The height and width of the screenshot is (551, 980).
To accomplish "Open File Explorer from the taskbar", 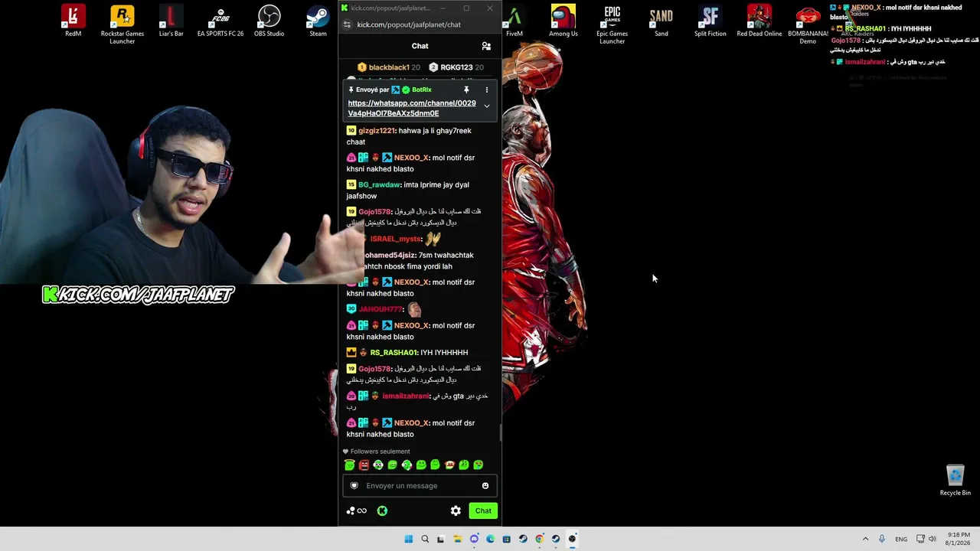I will (457, 539).
